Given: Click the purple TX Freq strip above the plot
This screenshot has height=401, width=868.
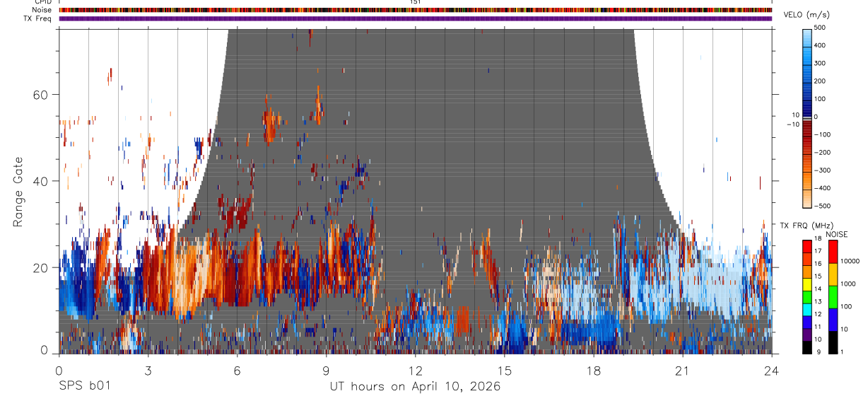Looking at the screenshot, I should click(x=415, y=18).
